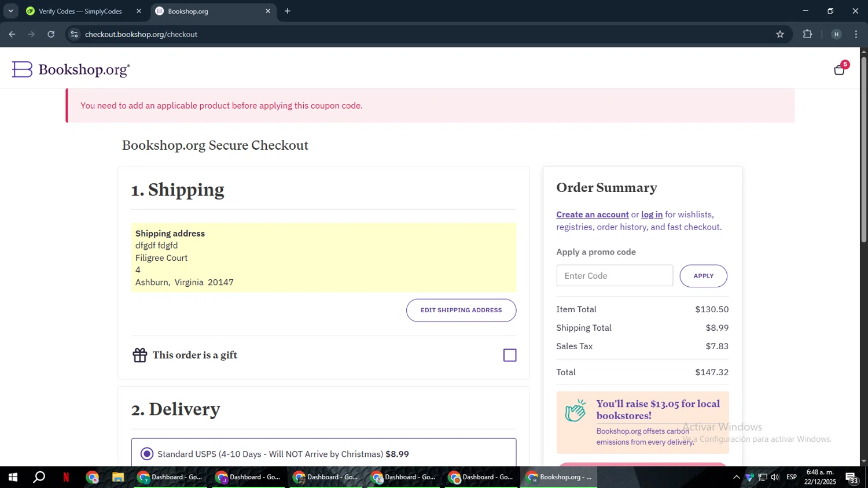Select Standard USPS delivery radio button
The width and height of the screenshot is (868, 488).
point(147,454)
